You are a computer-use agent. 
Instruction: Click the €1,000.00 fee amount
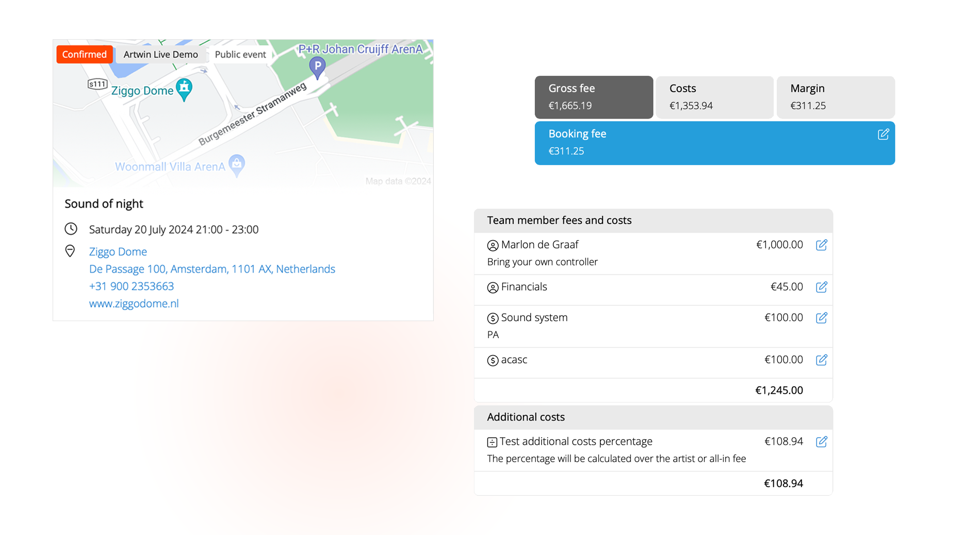(x=779, y=245)
